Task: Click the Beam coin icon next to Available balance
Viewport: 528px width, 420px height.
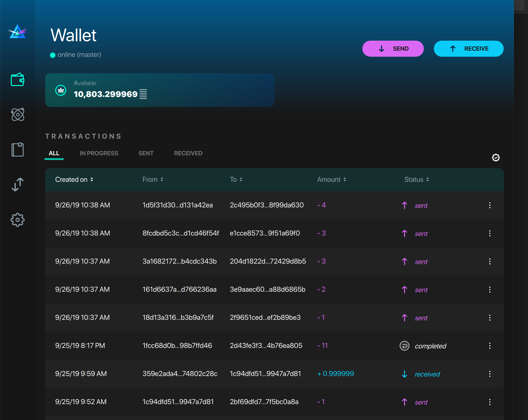Action: [61, 90]
